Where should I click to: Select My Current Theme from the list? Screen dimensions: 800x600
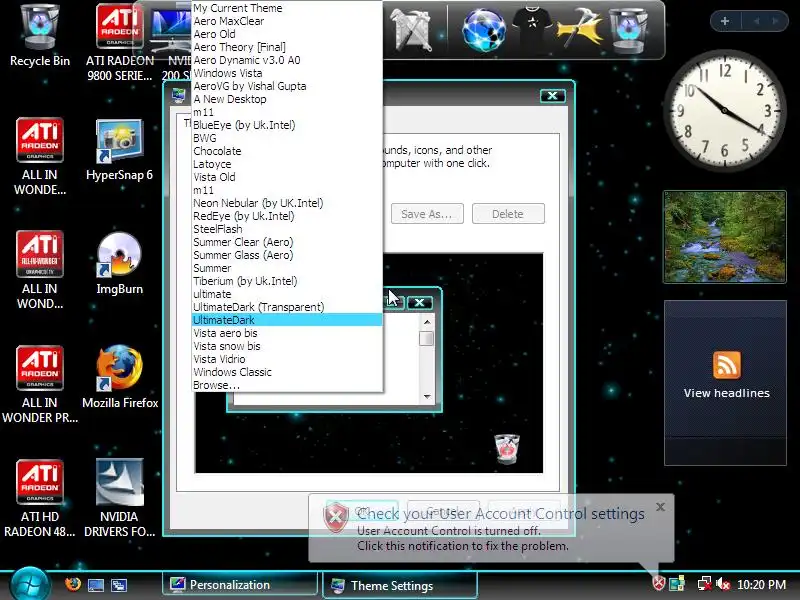[287, 8]
